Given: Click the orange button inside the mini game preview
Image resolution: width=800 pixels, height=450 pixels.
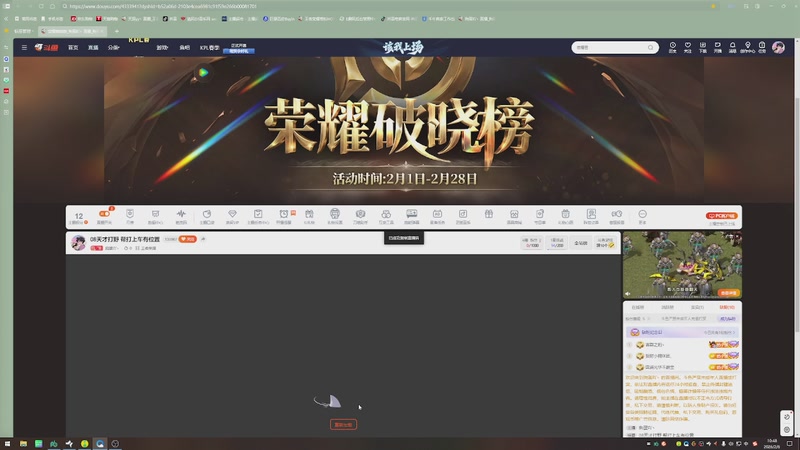Looking at the screenshot, I should tap(728, 293).
